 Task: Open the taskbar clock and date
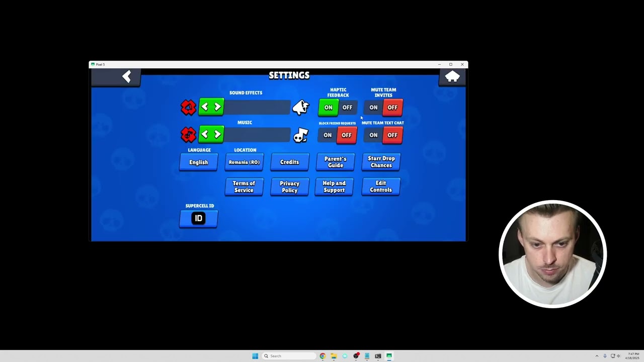[x=632, y=356]
